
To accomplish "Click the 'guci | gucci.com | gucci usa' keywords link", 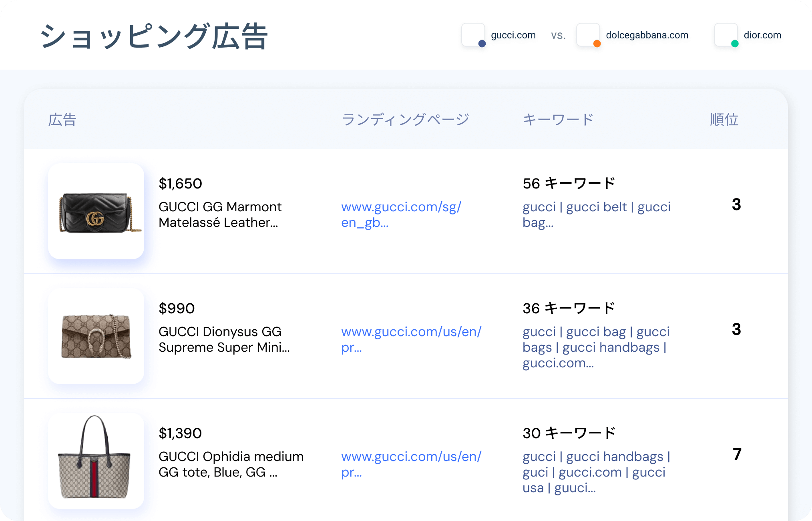I will point(596,472).
